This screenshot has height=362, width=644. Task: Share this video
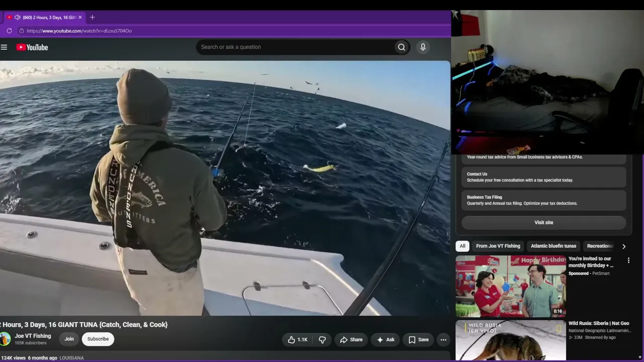[351, 340]
